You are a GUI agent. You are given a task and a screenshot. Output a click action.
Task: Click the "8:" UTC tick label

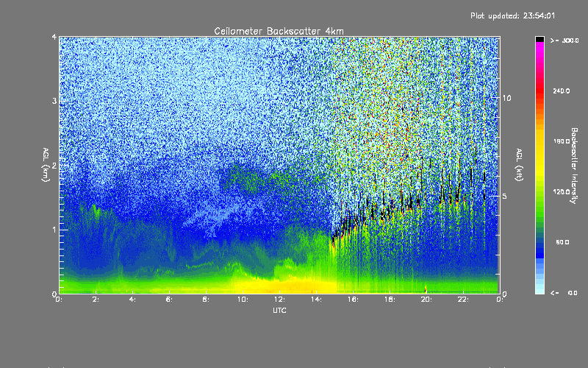pyautogui.click(x=206, y=300)
